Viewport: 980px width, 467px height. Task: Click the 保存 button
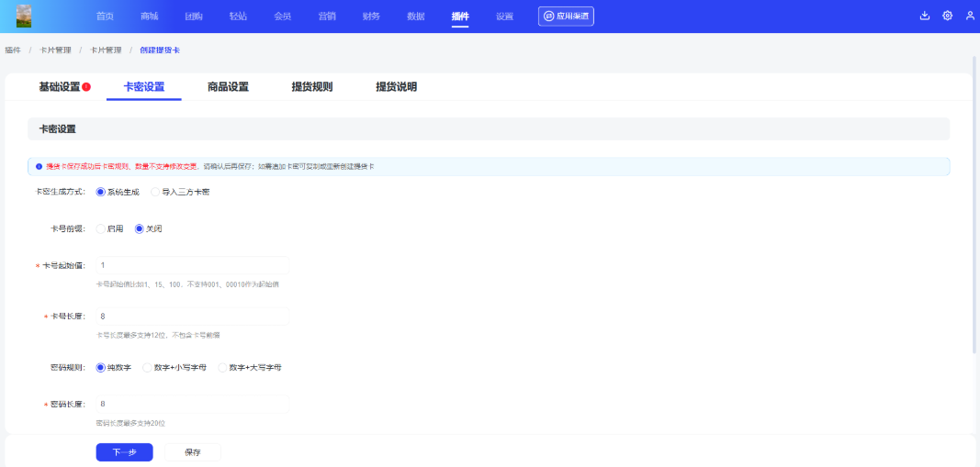tap(193, 452)
